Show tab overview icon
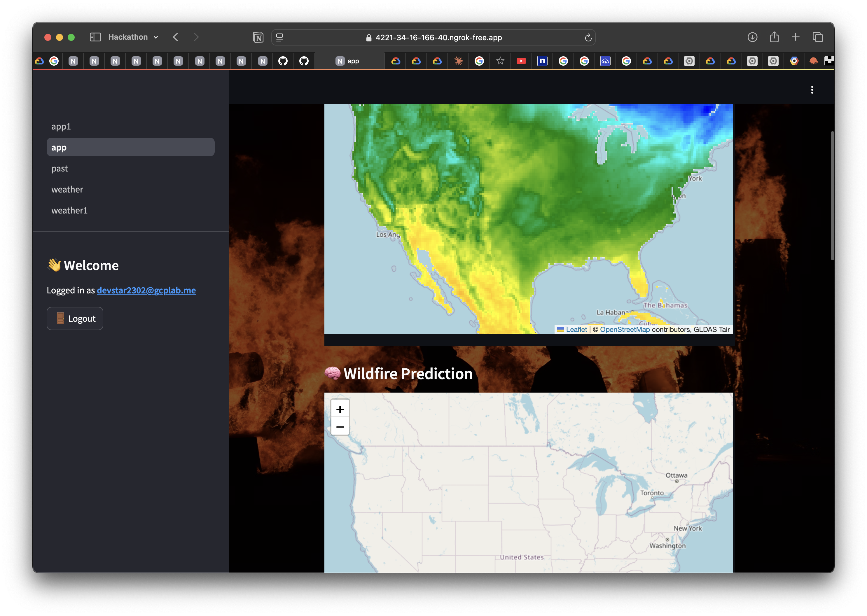 817,37
